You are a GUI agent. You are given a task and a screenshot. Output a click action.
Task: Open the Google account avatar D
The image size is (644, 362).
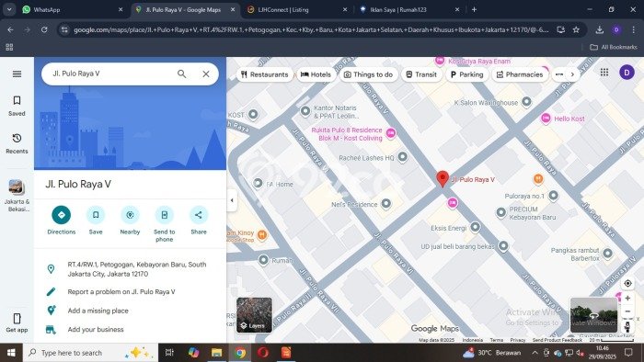(x=627, y=73)
